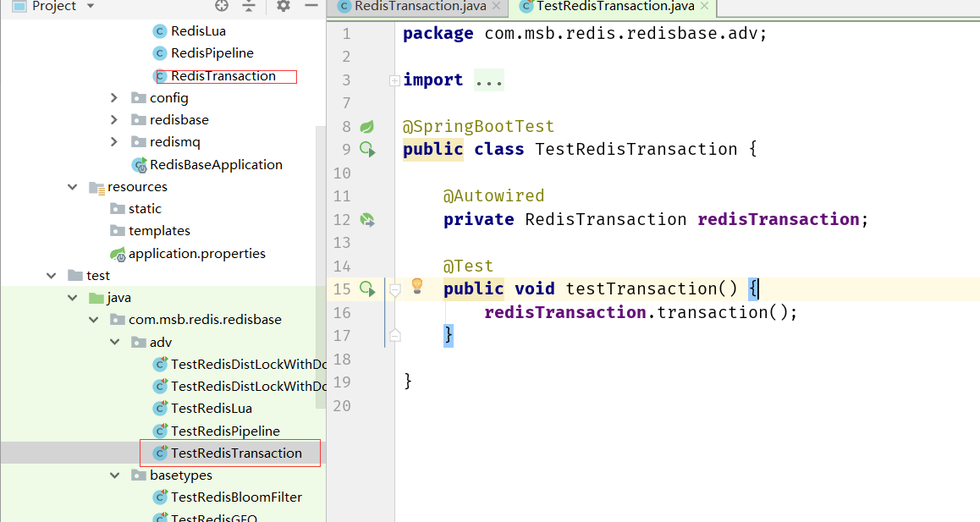Click the collapse all icon in Project toolbar
This screenshot has width=980, height=522.
(x=249, y=6)
